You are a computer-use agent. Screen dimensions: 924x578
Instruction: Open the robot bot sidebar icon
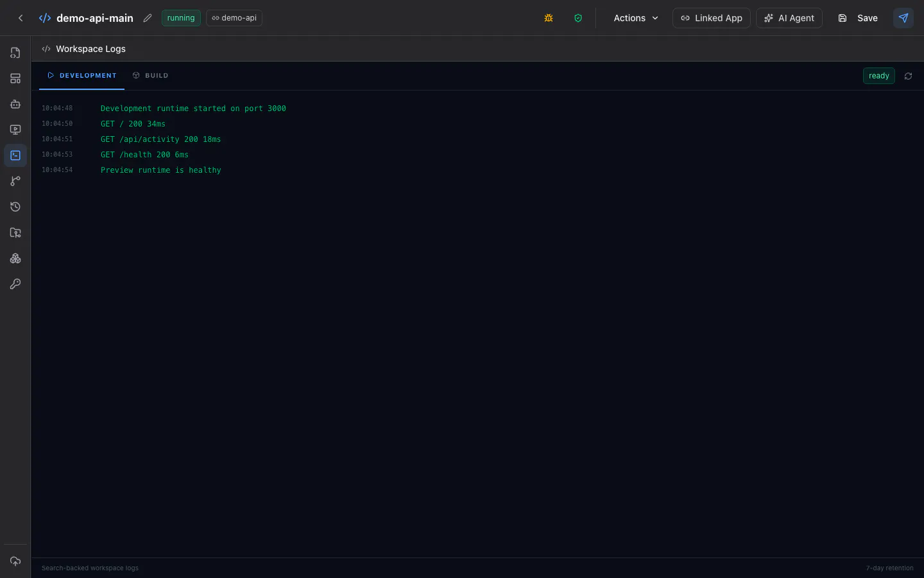point(15,104)
